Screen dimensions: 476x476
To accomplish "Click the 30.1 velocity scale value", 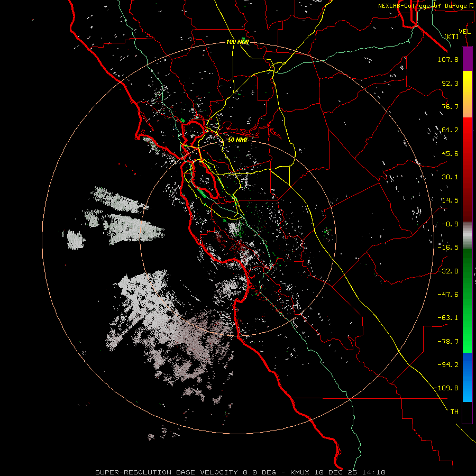I will click(450, 177).
